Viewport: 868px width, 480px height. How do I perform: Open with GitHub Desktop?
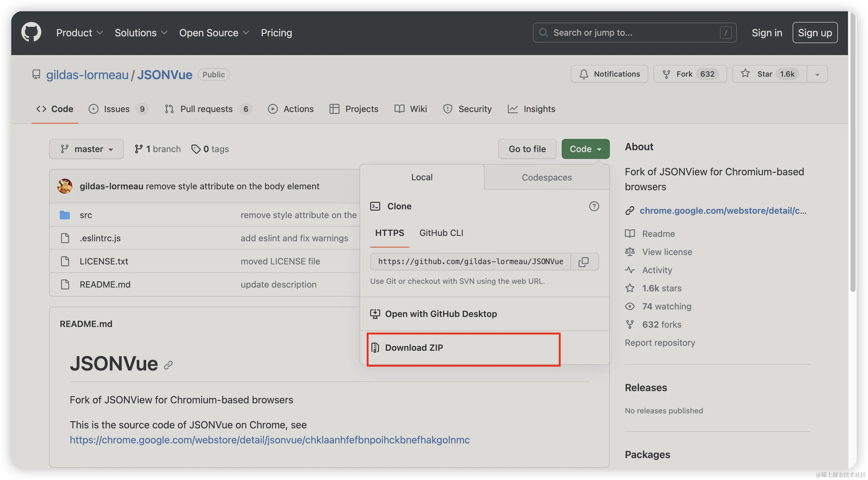(x=441, y=314)
